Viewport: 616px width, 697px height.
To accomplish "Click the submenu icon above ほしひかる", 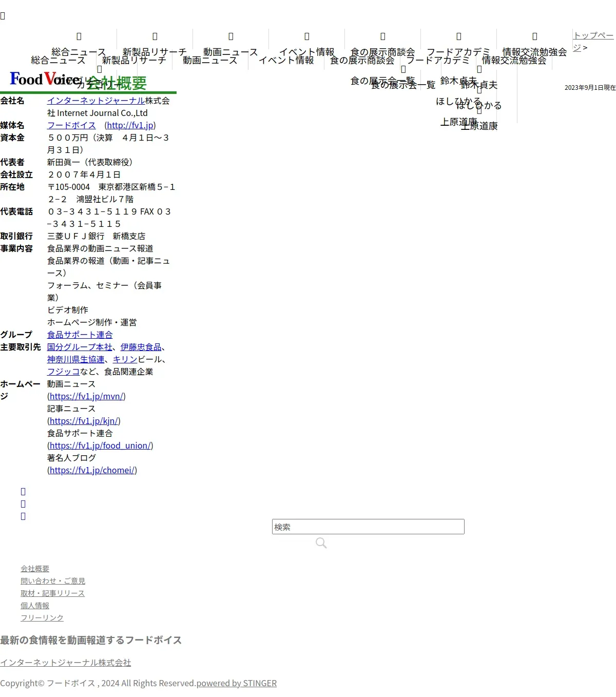I will click(x=479, y=90).
